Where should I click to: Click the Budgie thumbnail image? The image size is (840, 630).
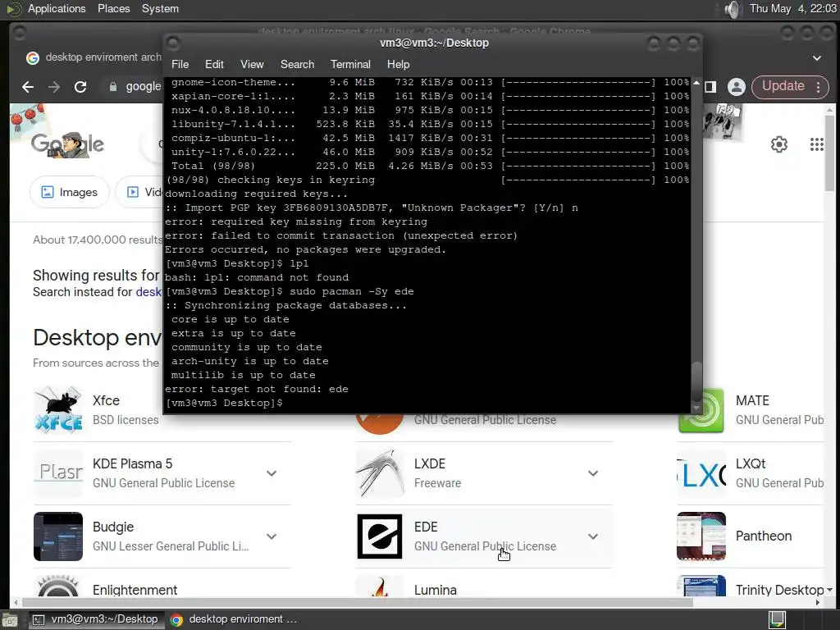pyautogui.click(x=58, y=536)
